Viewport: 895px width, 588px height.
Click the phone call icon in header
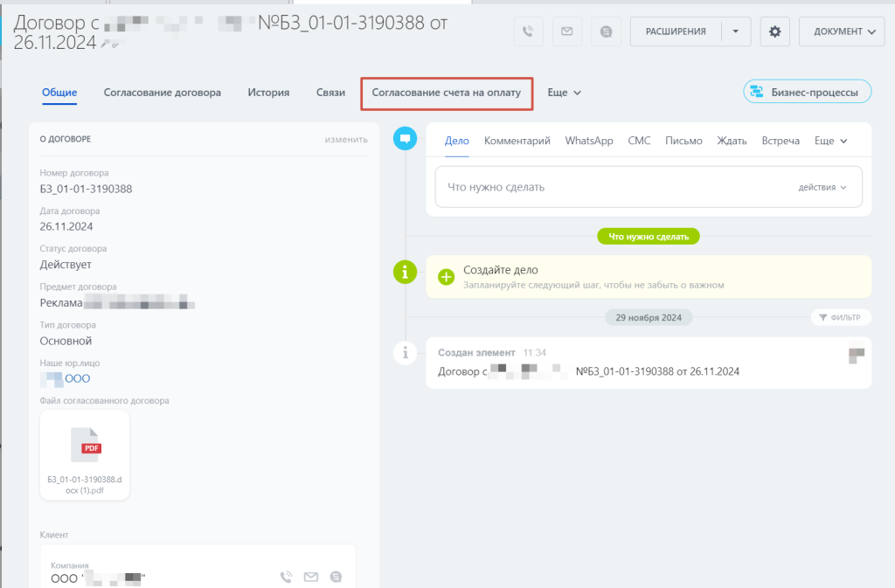(527, 31)
